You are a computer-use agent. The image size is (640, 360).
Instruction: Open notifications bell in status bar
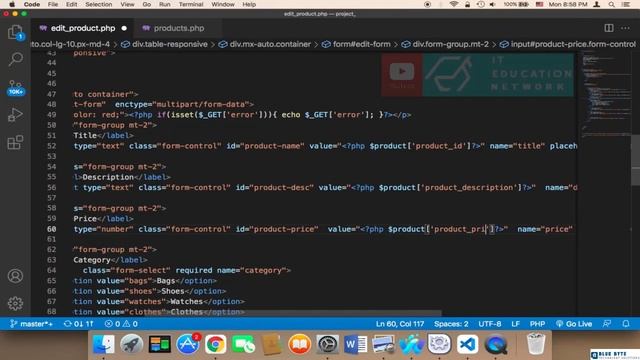click(x=626, y=324)
